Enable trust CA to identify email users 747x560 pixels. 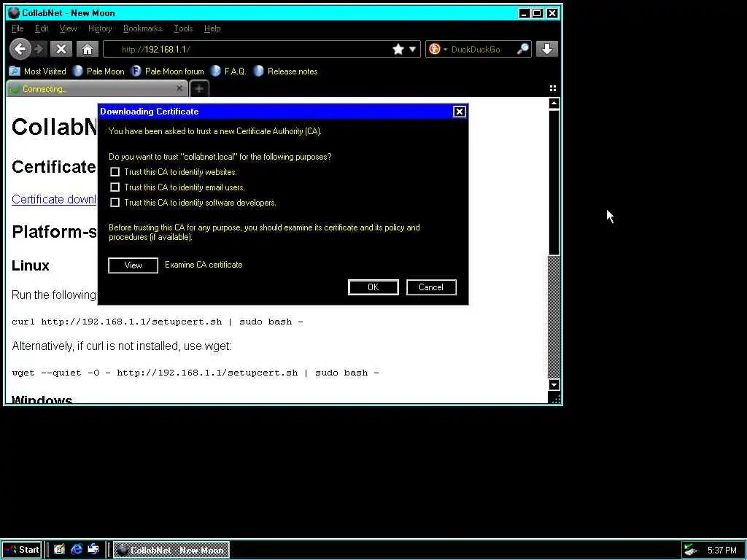point(115,187)
